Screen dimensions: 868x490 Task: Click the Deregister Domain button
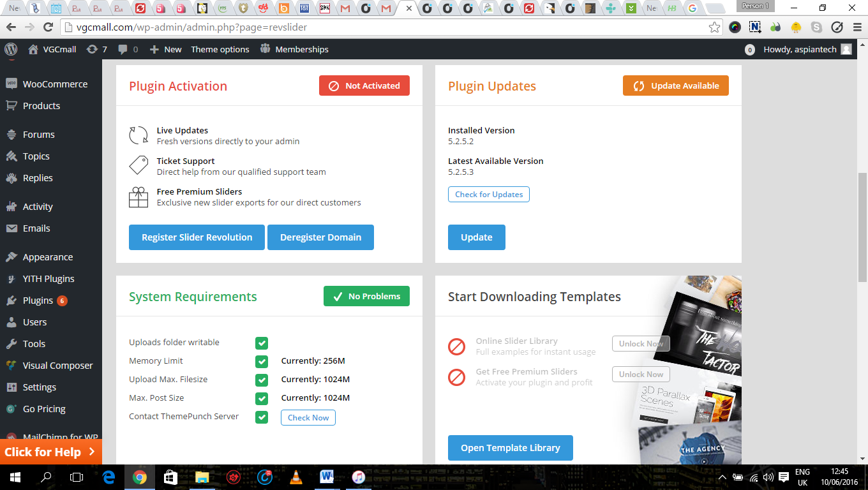click(320, 237)
